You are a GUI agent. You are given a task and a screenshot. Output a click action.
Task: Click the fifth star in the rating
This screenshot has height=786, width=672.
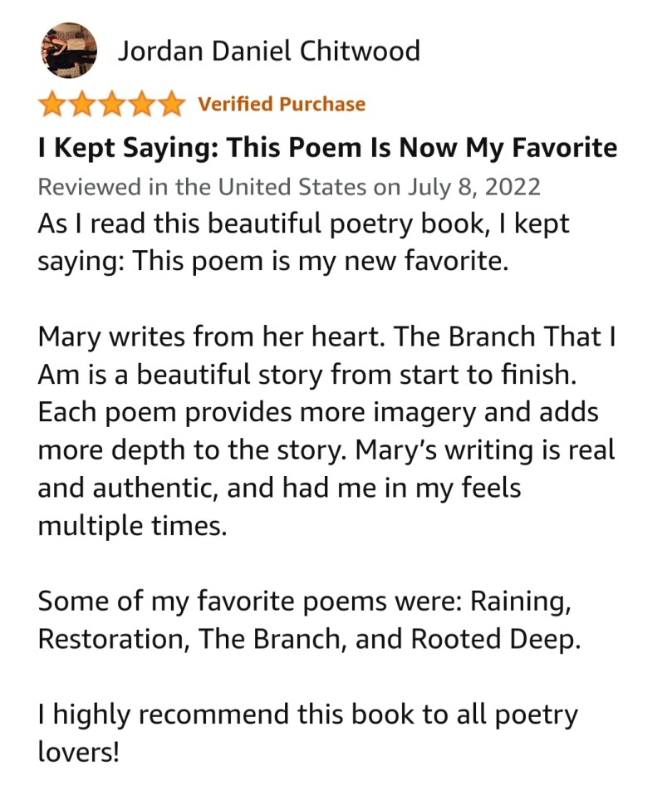(171, 105)
